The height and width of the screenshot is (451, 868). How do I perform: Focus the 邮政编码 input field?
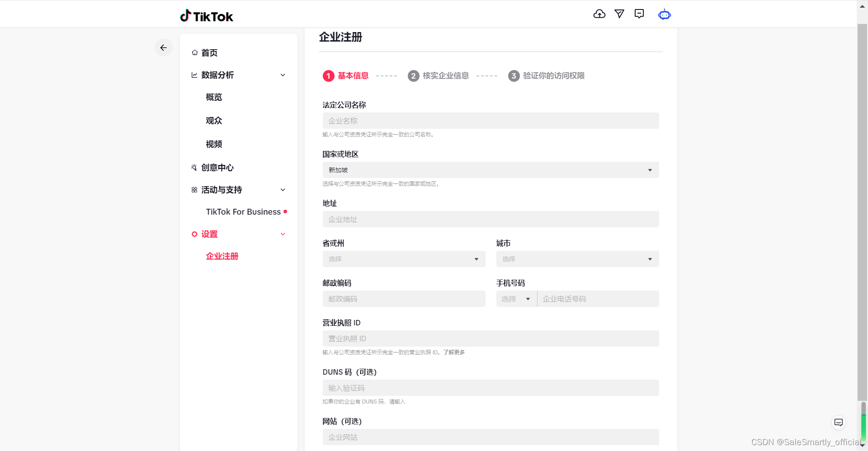(x=404, y=299)
